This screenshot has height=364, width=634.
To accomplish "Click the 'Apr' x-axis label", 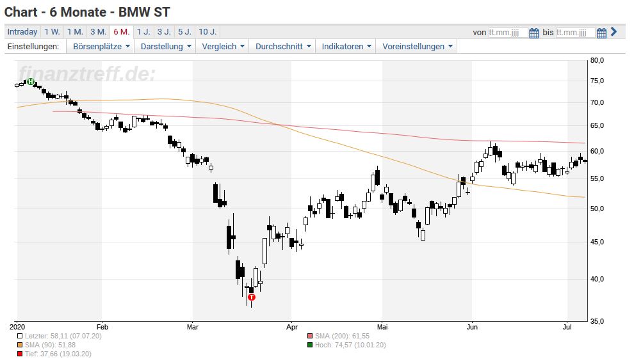I will click(291, 328).
